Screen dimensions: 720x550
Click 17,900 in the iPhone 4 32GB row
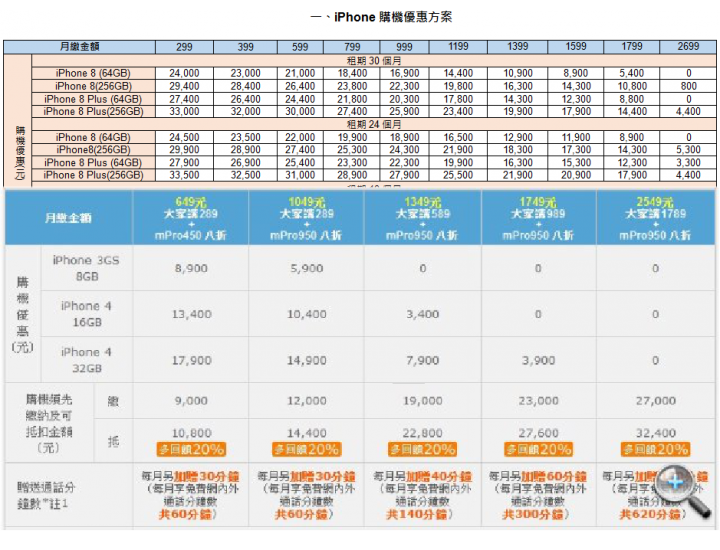pyautogui.click(x=191, y=360)
